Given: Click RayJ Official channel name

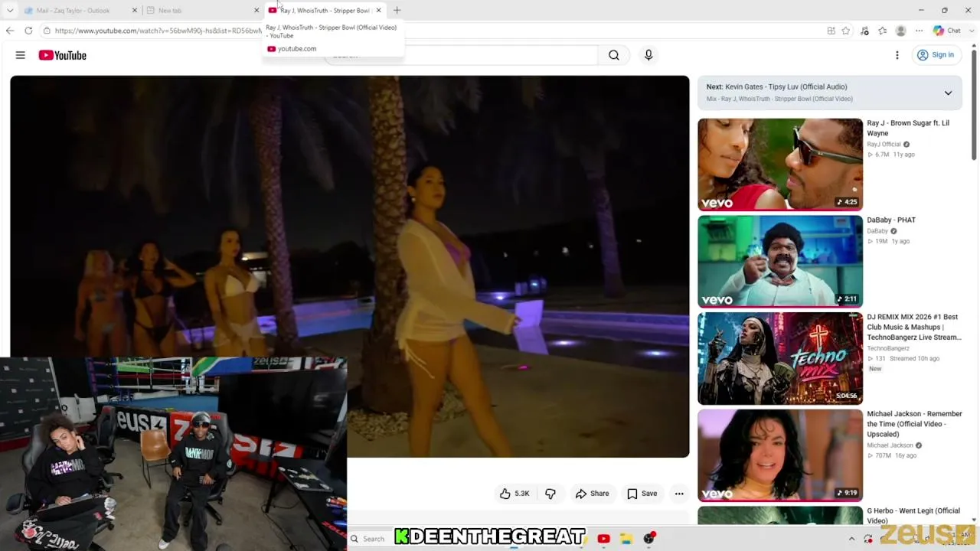Looking at the screenshot, I should tap(884, 144).
